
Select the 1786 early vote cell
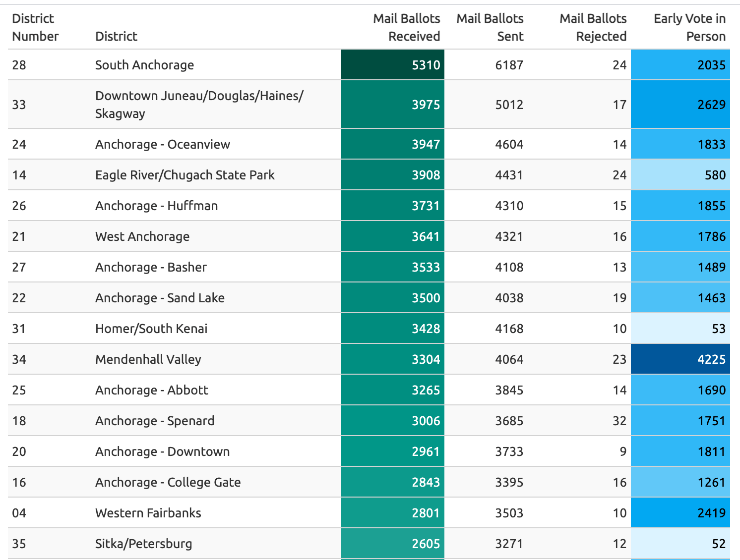click(680, 236)
